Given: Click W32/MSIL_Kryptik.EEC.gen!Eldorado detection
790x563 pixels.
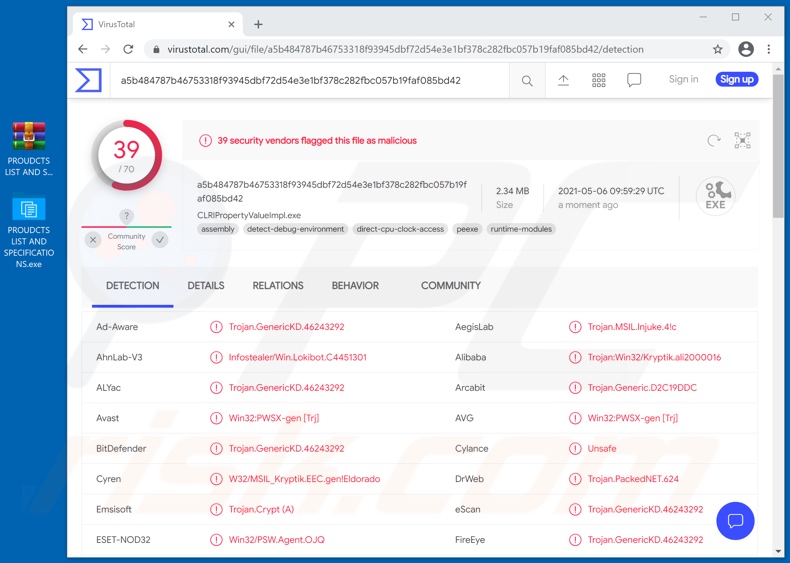Looking at the screenshot, I should pyautogui.click(x=304, y=479).
